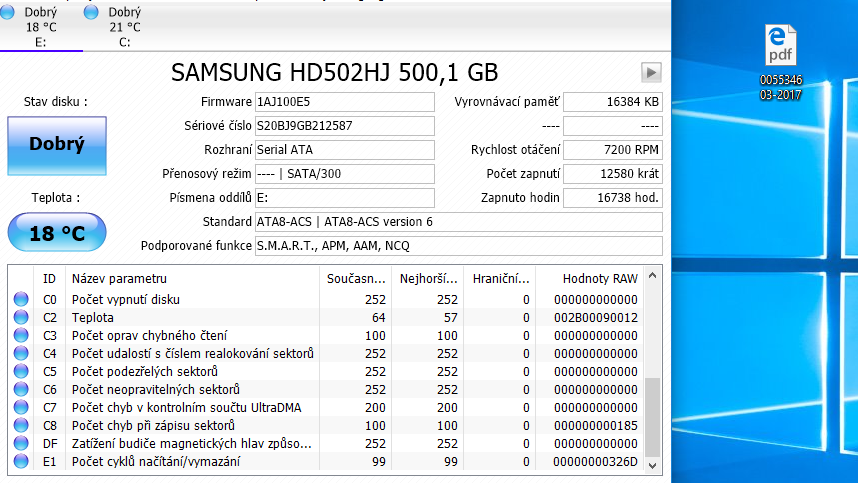Click the power-on count 12580 krát
This screenshot has width=858, height=483.
point(613,174)
